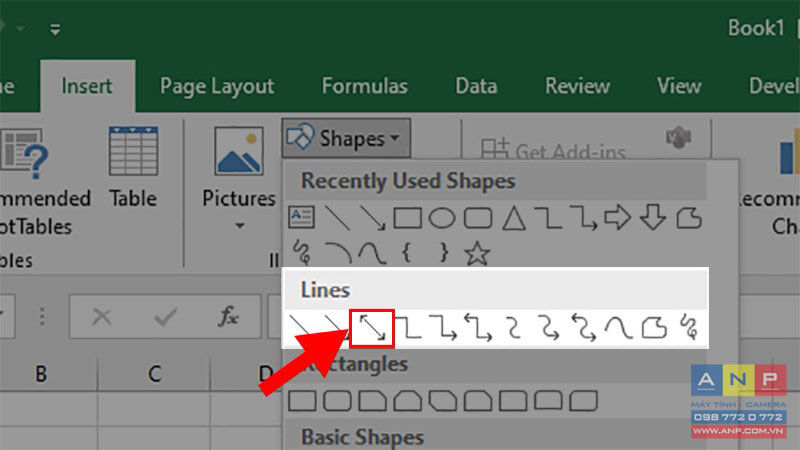Select the freeform scribble in Lines
800x450 pixels.
click(689, 328)
